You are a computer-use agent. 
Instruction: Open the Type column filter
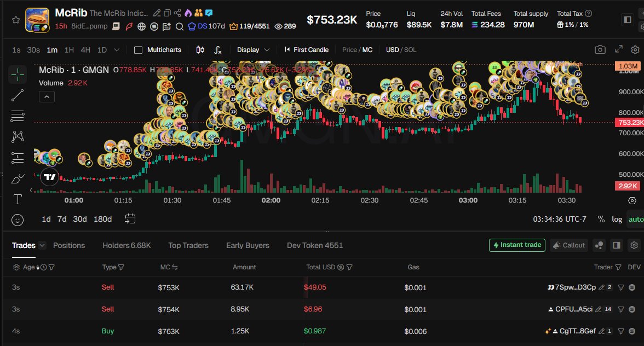tap(121, 267)
